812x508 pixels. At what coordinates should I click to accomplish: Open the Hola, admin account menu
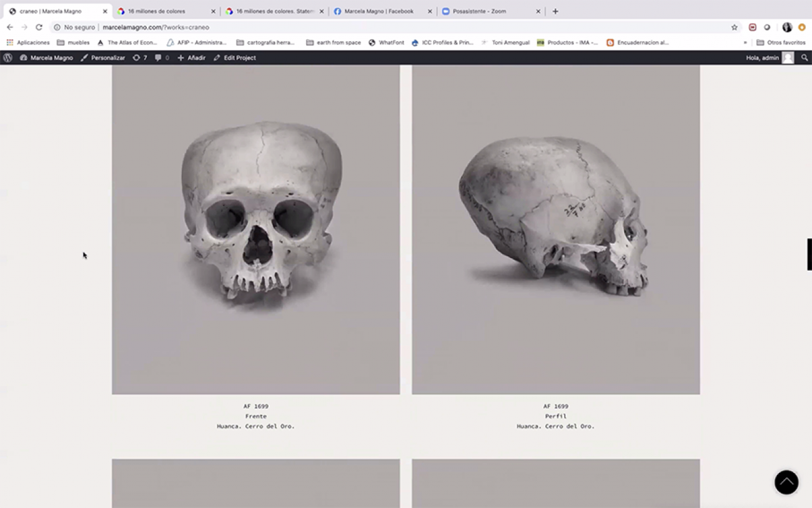point(770,57)
